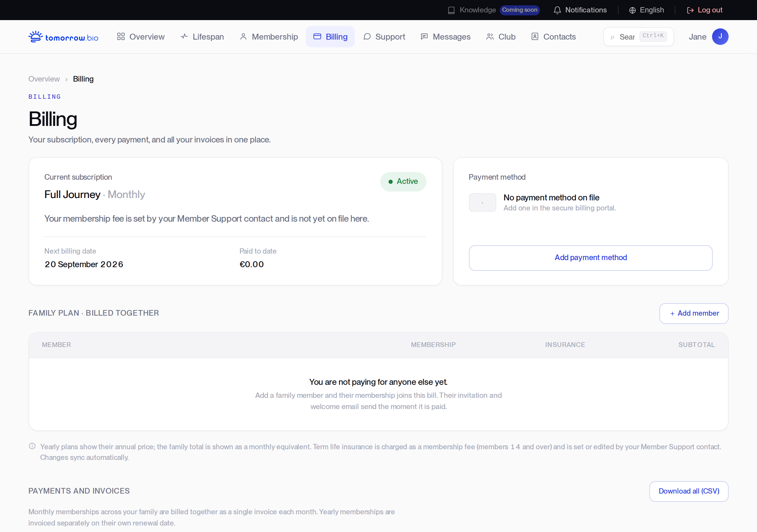Click the info icon beside yearly plans note
This screenshot has height=532, width=757.
[32, 446]
